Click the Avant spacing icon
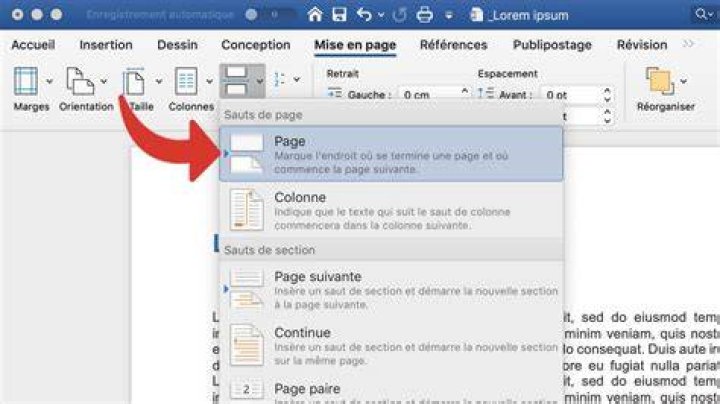Image resolution: width=720 pixels, height=404 pixels. pos(485,93)
